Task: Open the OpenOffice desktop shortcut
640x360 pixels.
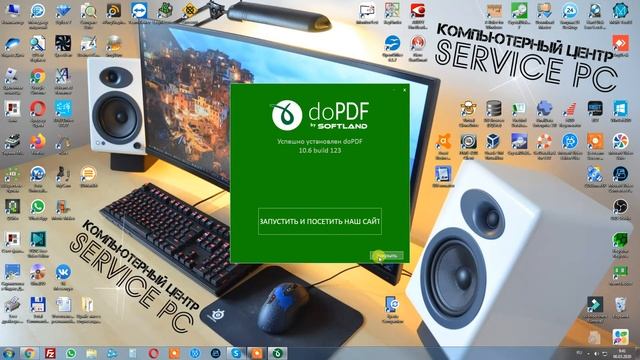Action: 392,47
